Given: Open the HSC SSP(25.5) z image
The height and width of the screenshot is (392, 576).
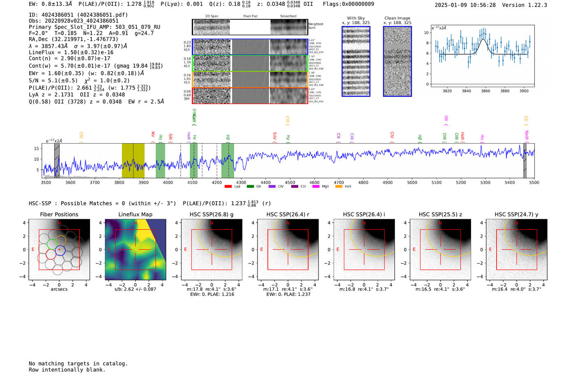Looking at the screenshot, I should pos(440,250).
